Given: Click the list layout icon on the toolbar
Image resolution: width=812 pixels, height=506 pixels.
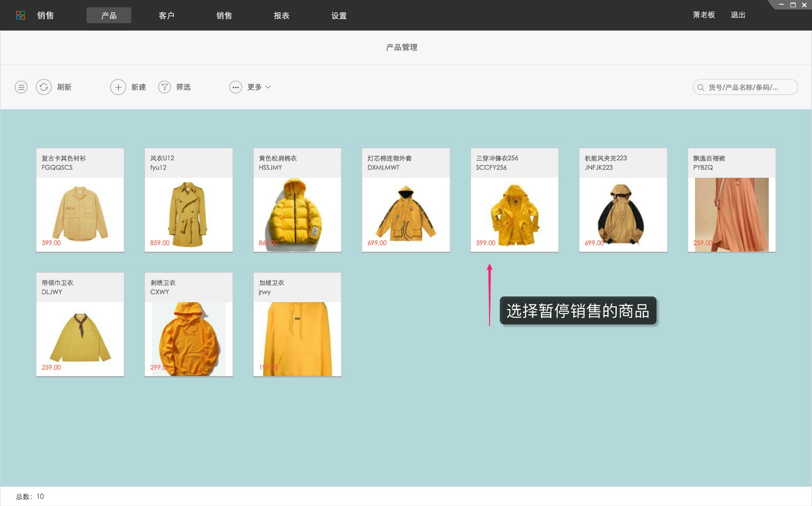Looking at the screenshot, I should pos(21,87).
